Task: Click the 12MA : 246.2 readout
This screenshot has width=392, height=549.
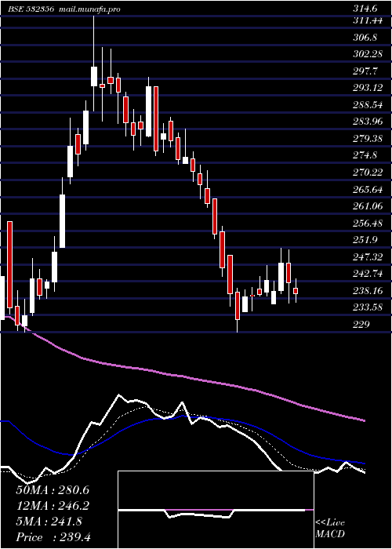Action: tap(53, 506)
